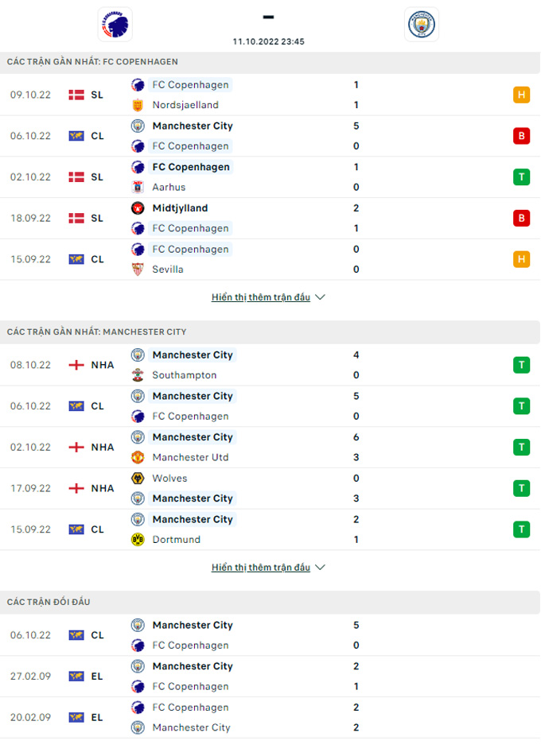Screen dimensions: 541x756
Task: Click the Manchester City crest in the header
Action: (421, 24)
